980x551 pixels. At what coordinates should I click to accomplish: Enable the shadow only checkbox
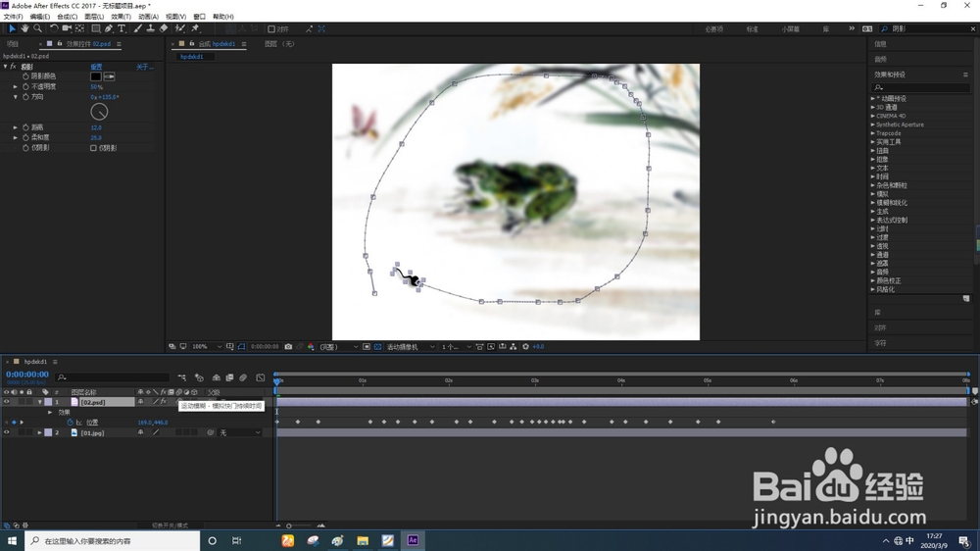[x=93, y=148]
